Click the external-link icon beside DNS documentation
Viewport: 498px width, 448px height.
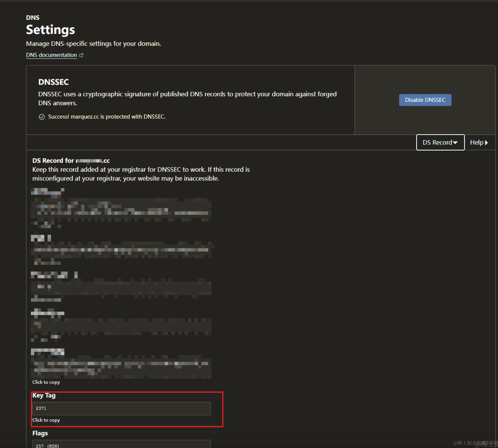[x=81, y=55]
